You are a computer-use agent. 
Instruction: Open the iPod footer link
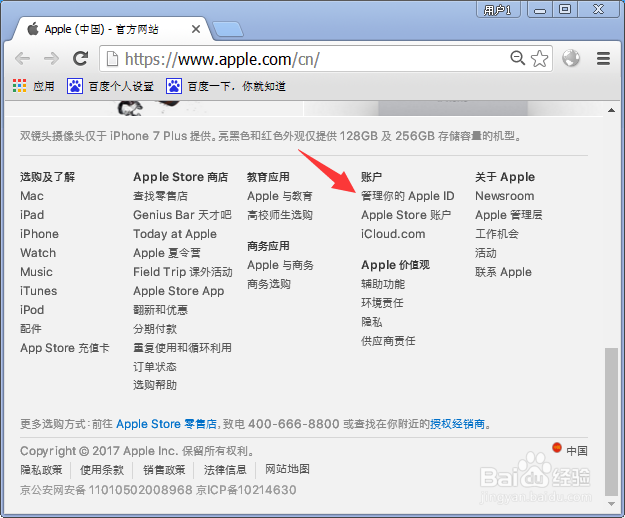click(32, 310)
